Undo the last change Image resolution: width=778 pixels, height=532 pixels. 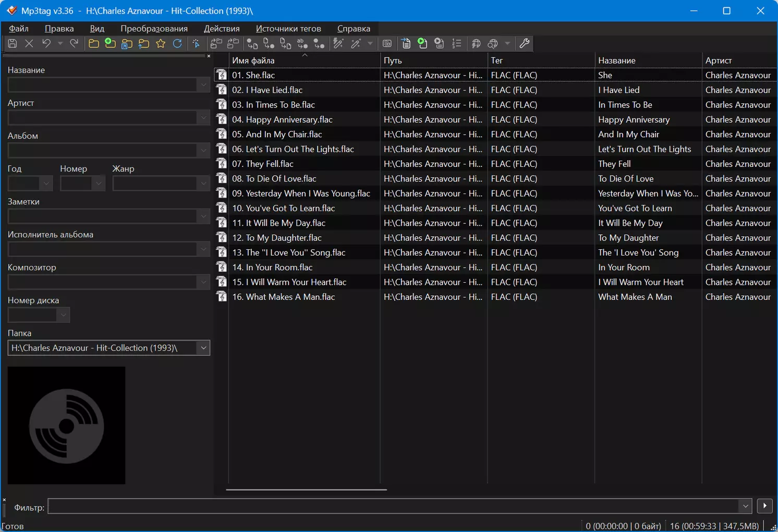46,44
